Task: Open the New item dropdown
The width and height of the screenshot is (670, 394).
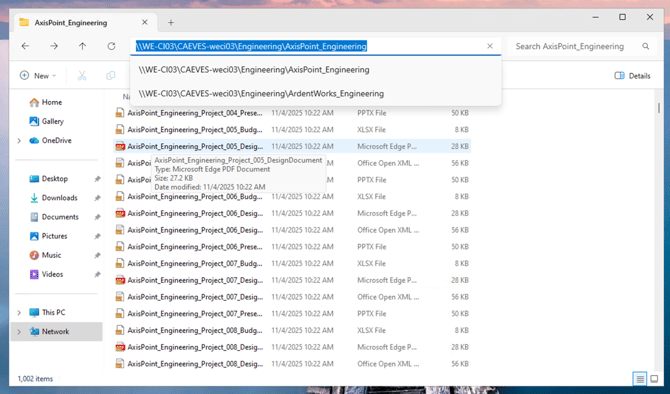Action: click(38, 76)
